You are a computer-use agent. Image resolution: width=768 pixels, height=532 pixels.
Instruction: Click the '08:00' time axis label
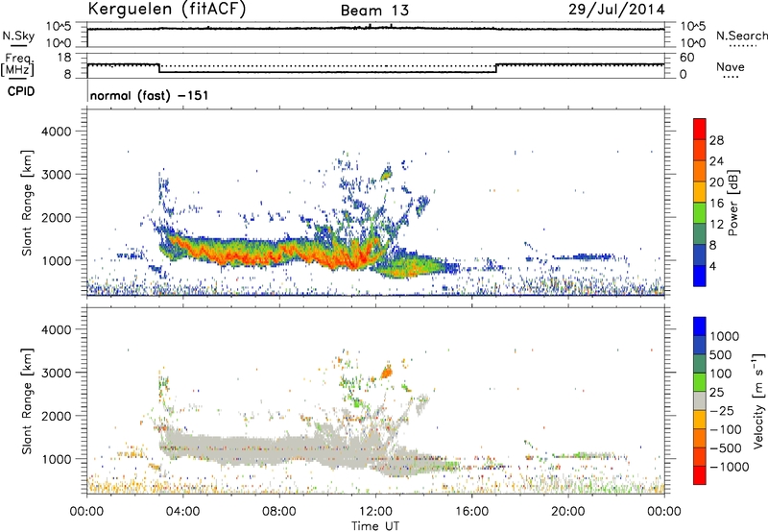(279, 512)
